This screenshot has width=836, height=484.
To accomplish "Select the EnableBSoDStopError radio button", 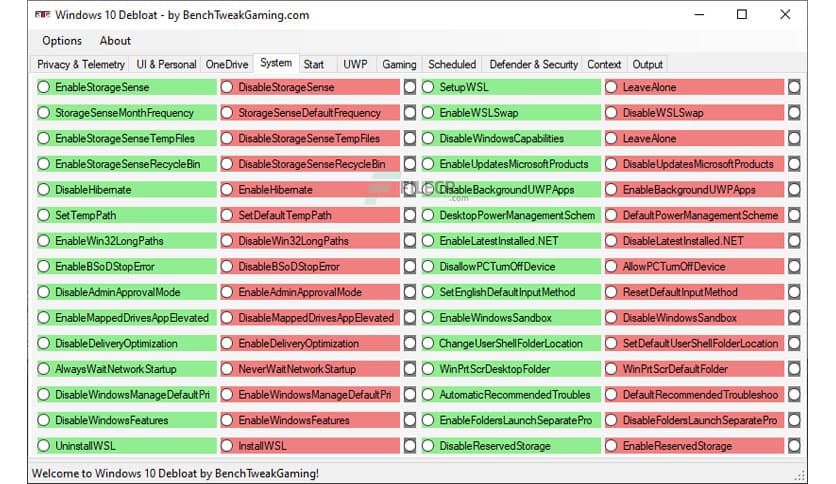I will 44,266.
